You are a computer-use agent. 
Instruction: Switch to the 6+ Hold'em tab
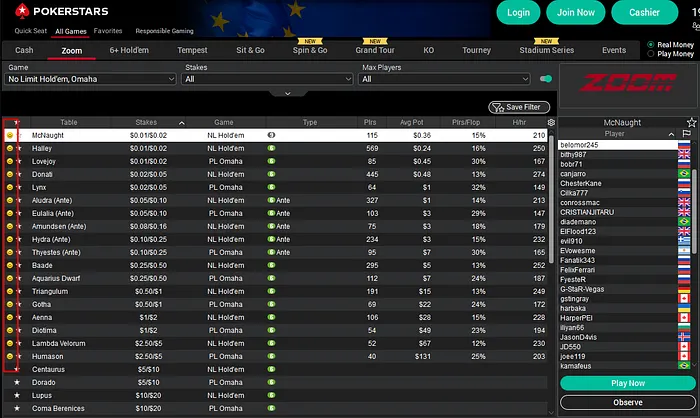(x=129, y=50)
